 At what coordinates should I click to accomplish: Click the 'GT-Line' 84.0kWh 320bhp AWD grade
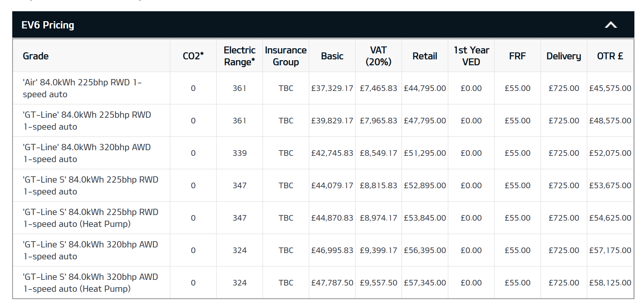click(87, 153)
